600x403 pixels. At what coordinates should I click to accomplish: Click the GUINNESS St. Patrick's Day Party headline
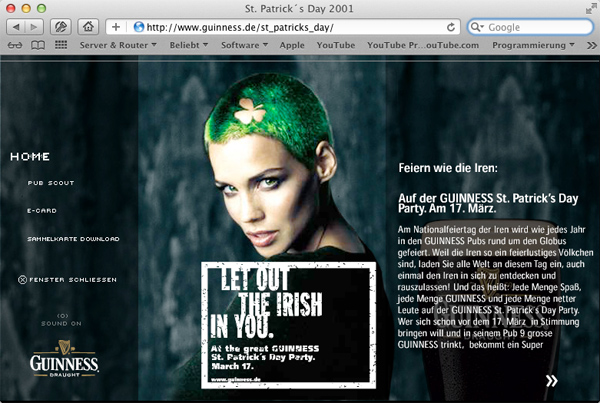click(x=488, y=203)
